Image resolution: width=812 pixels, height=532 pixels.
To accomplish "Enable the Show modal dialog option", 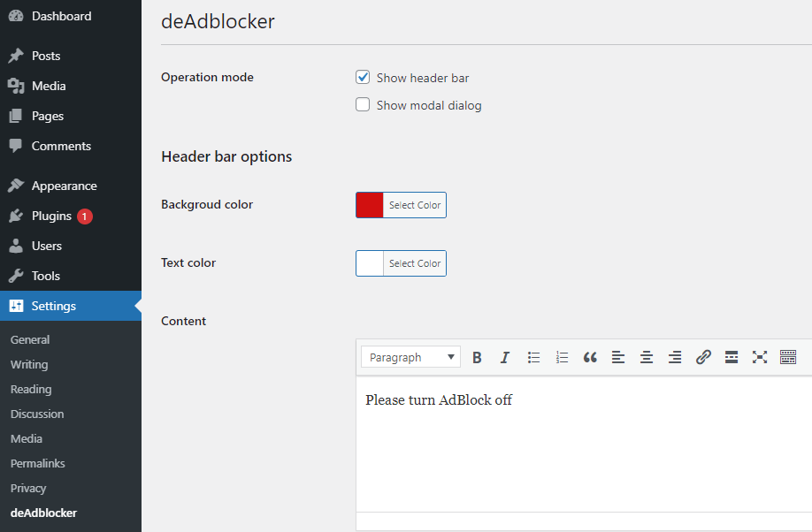I will click(363, 104).
